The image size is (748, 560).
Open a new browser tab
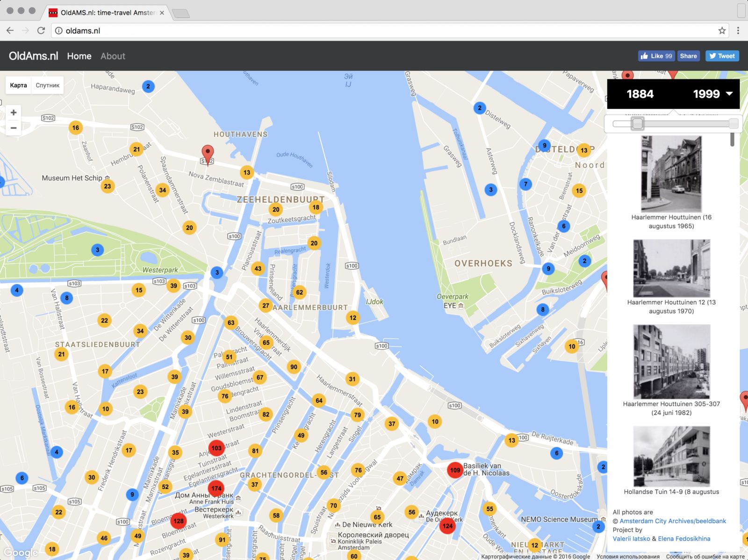tap(181, 14)
